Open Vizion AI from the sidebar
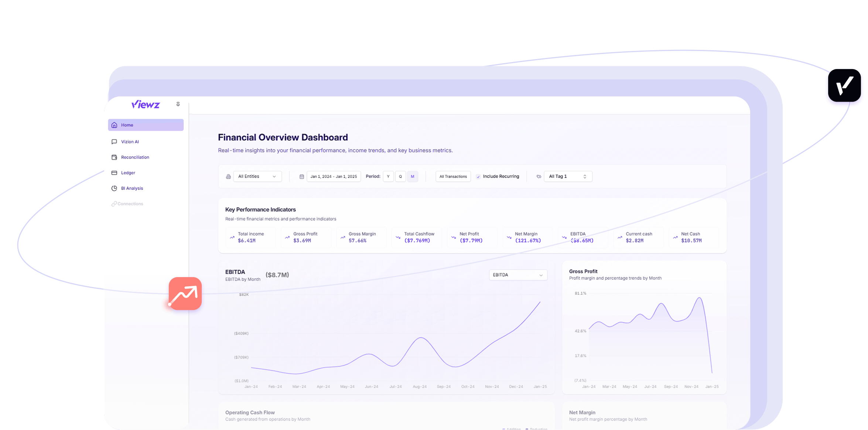868x430 pixels. coord(130,142)
